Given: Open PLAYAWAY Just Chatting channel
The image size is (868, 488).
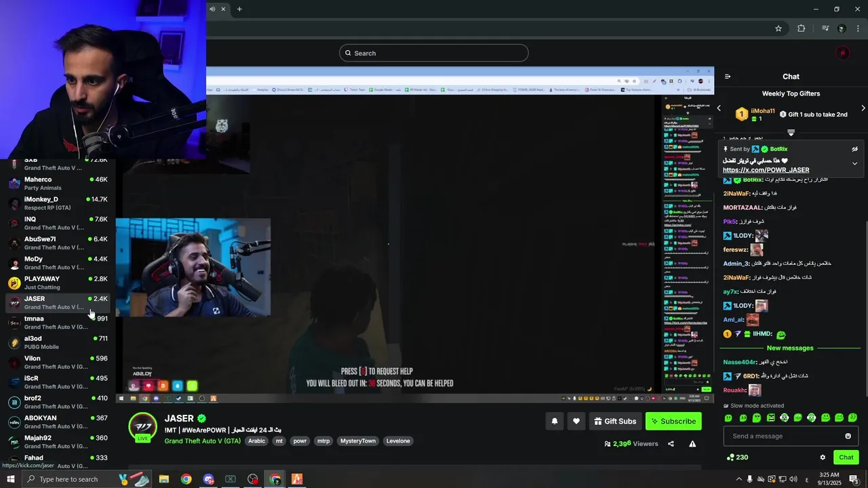Looking at the screenshot, I should (58, 283).
